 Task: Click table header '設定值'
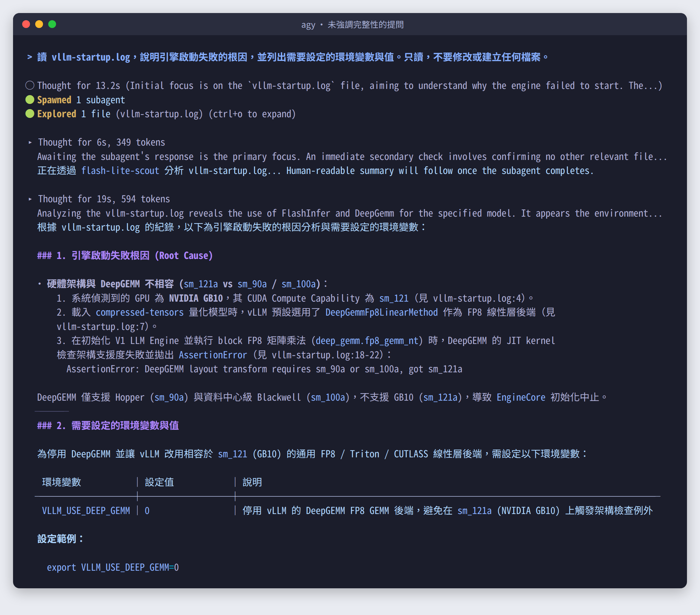(x=159, y=482)
